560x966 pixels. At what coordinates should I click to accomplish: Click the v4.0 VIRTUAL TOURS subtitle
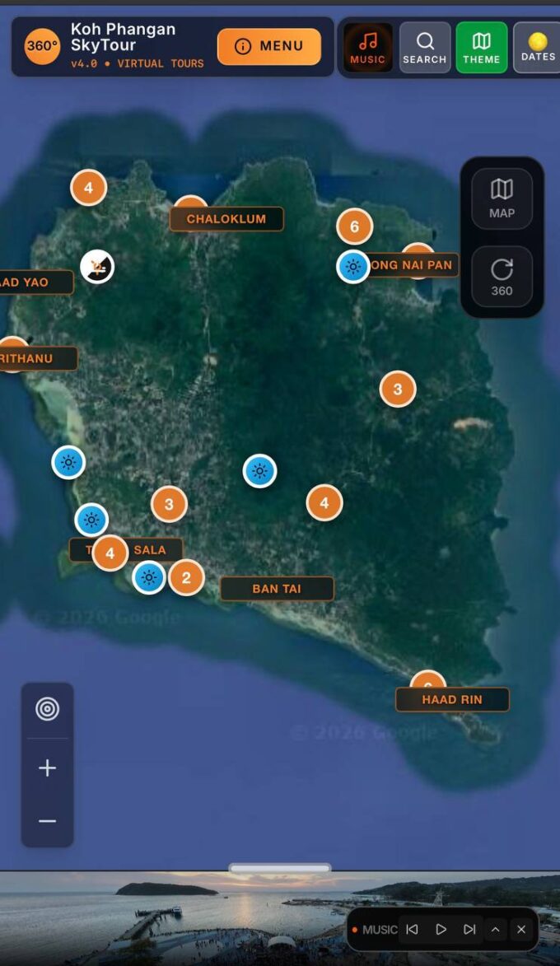(x=137, y=63)
